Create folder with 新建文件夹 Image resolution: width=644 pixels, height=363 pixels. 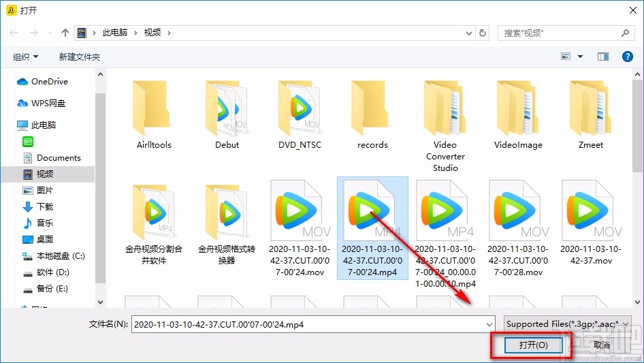(79, 57)
